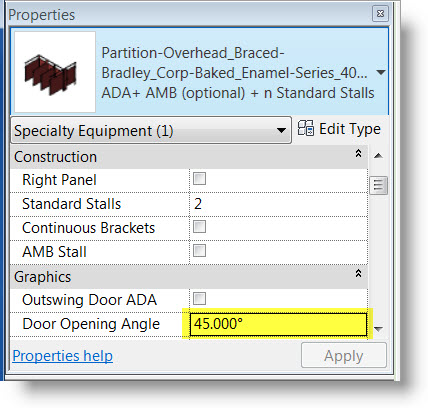Open the type selector dropdown arrow

[x=381, y=72]
